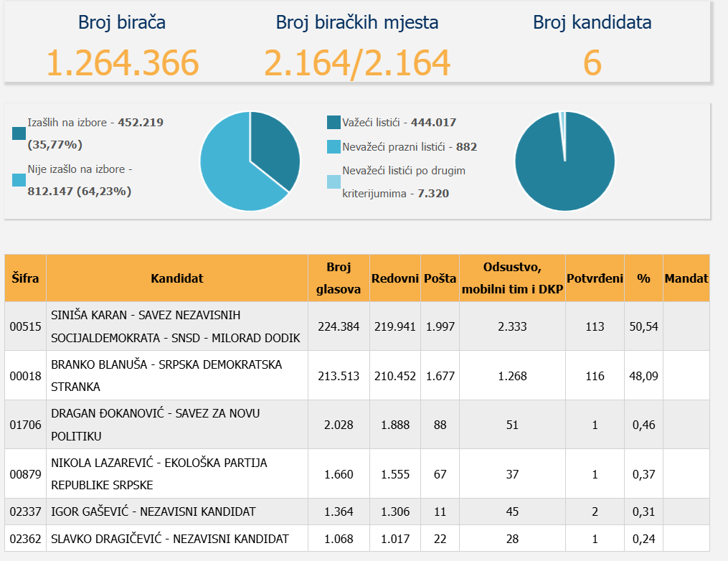Click the Mandat column header
This screenshot has width=728, height=561.
pyautogui.click(x=686, y=278)
